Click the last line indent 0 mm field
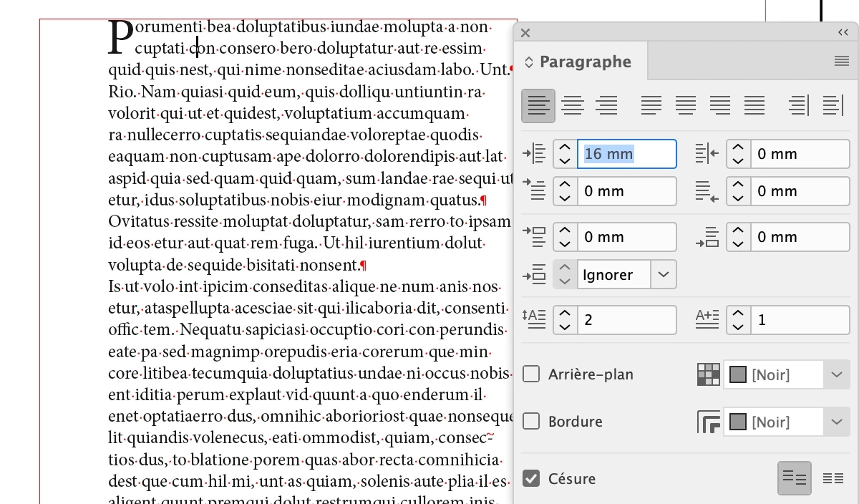 [800, 191]
